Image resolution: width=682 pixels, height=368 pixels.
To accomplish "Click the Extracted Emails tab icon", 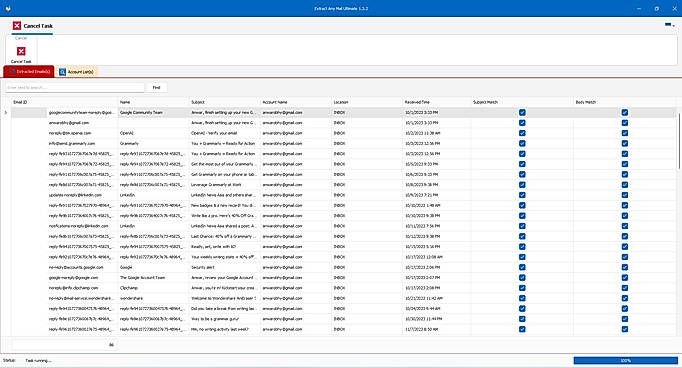I will 11,72.
